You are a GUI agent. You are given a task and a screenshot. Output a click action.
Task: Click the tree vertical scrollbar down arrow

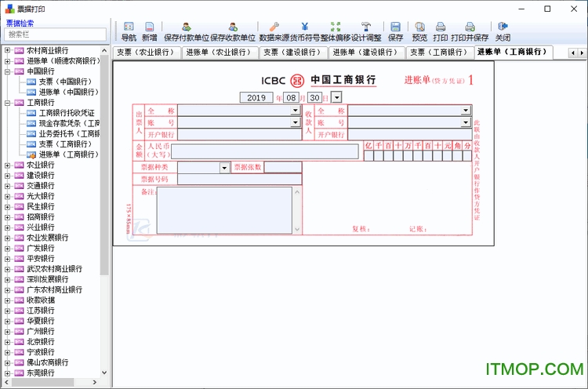[x=104, y=373]
